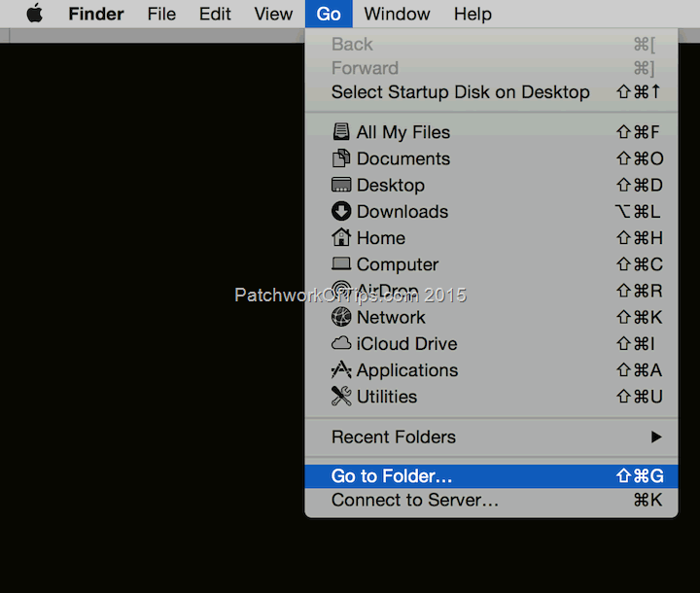Screen dimensions: 700x593
Task: Click the Home house icon
Action: click(341, 237)
